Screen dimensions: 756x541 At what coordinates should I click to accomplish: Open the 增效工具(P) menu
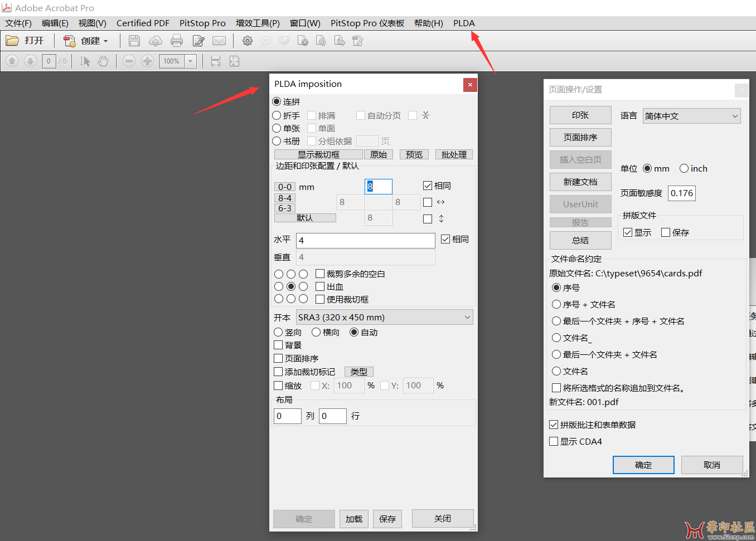[258, 23]
